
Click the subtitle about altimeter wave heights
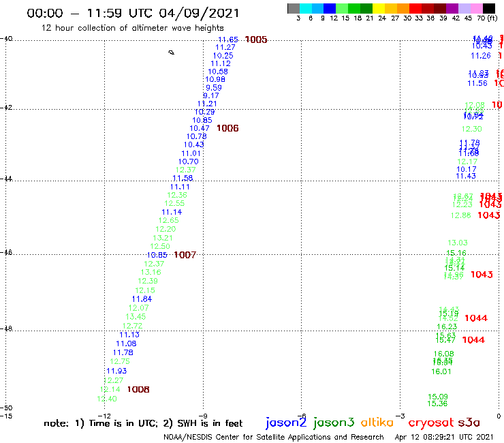[132, 28]
